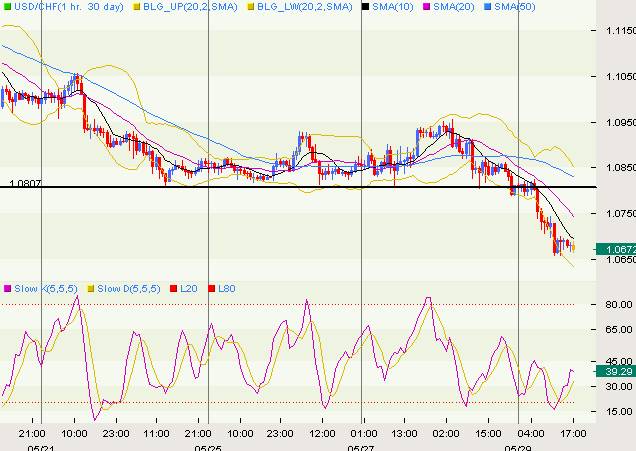The image size is (636, 451).
Task: Select the Slow D(5,5,5) legend label
Action: (129, 289)
